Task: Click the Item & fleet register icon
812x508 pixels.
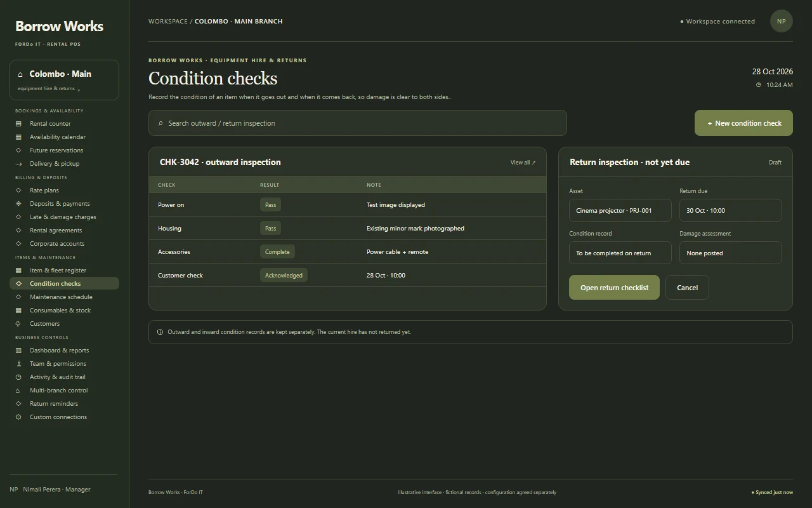Action: (x=18, y=271)
